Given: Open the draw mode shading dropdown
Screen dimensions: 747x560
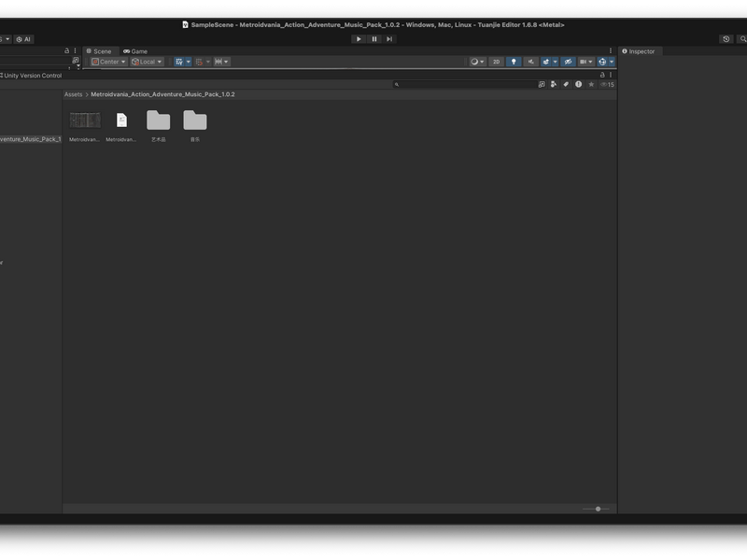Looking at the screenshot, I should coord(477,62).
